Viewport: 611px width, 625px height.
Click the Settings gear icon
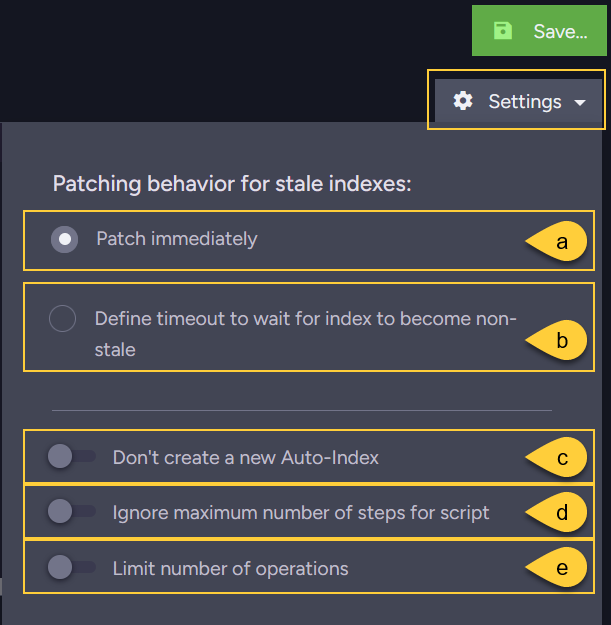pos(463,101)
